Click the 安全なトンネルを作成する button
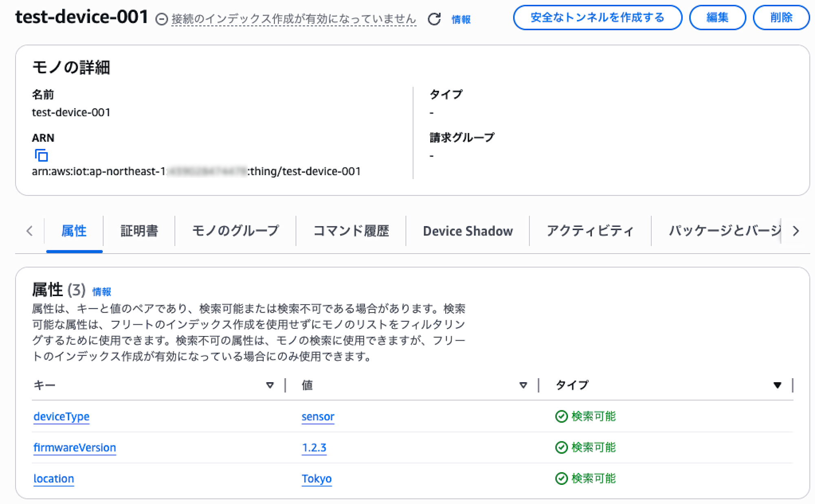The width and height of the screenshot is (815, 504). [x=597, y=18]
